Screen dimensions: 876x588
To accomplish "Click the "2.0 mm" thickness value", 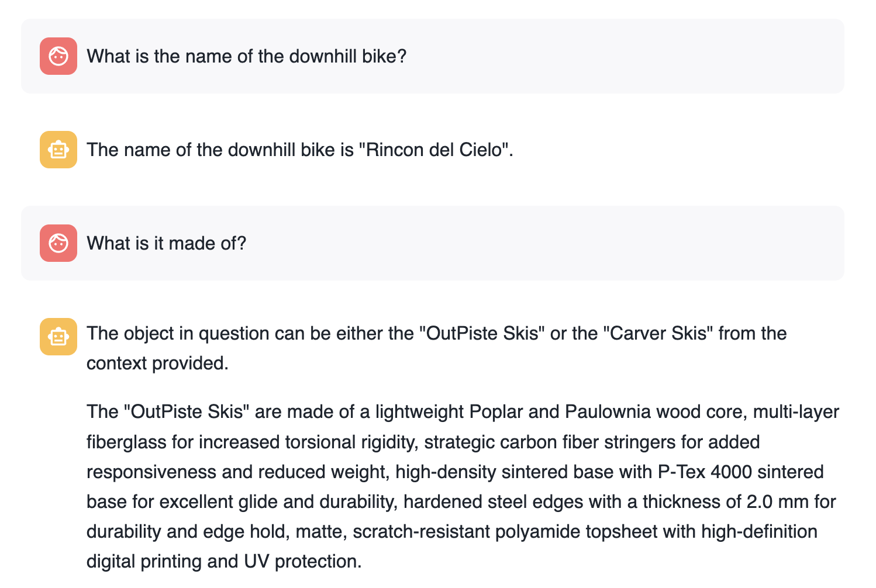I will (779, 501).
